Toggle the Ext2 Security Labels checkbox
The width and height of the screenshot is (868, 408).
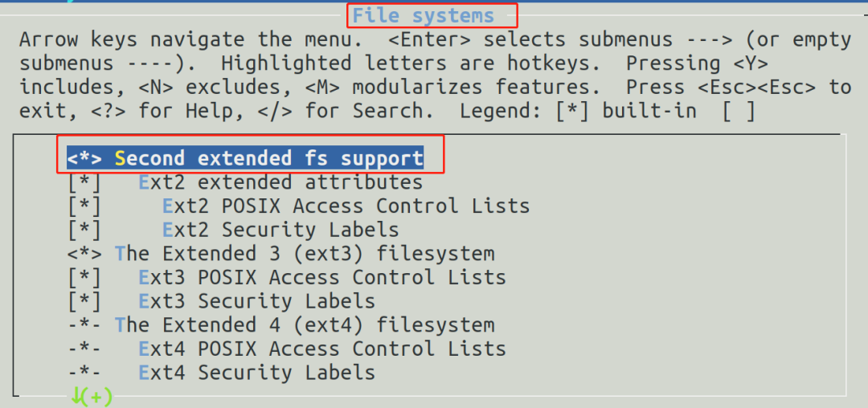click(x=84, y=231)
